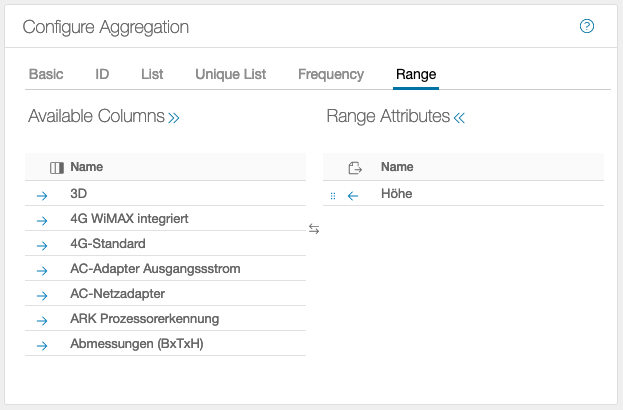Select the Unique List tab
This screenshot has width=623, height=410.
pyautogui.click(x=231, y=75)
